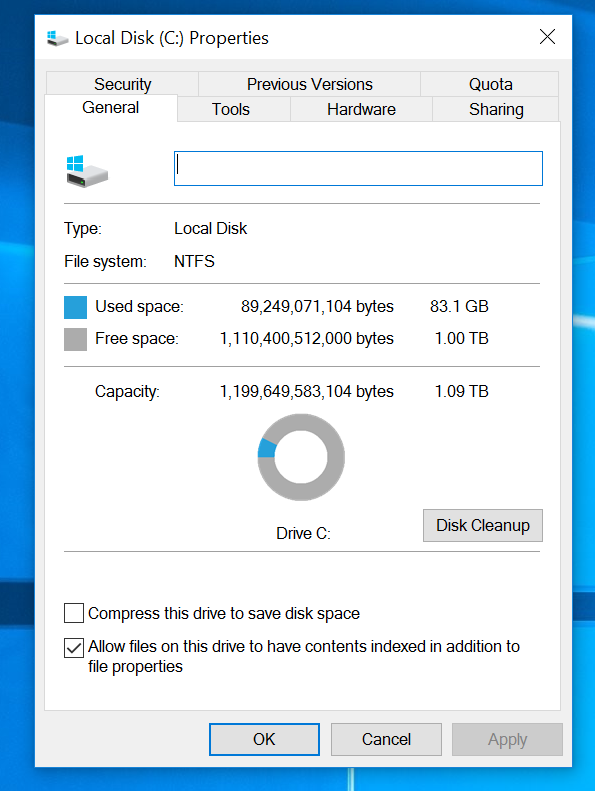Click the large Windows drive icon
The width and height of the screenshot is (595, 791).
(x=87, y=171)
